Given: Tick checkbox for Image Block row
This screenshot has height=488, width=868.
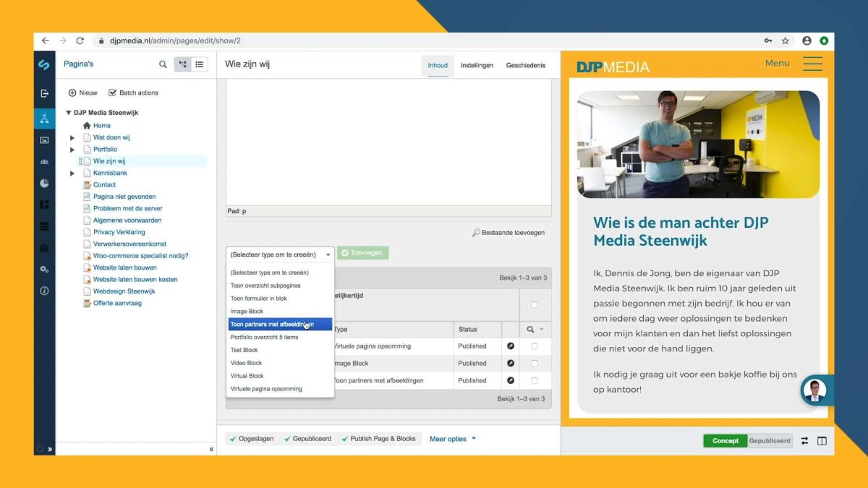Looking at the screenshot, I should coord(535,364).
